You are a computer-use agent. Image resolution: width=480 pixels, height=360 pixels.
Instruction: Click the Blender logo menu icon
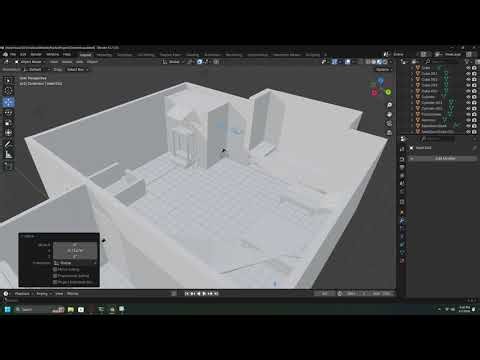tap(5, 54)
